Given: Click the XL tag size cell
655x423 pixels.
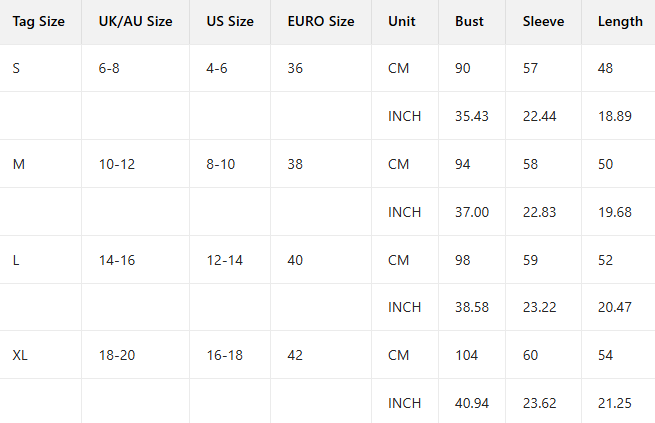Looking at the screenshot, I should 20,355.
